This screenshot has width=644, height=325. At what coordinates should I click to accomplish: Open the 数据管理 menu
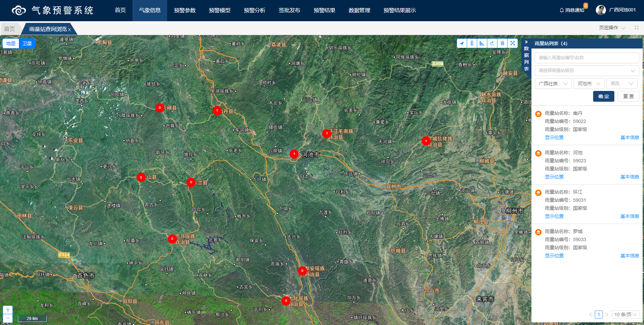tap(359, 10)
